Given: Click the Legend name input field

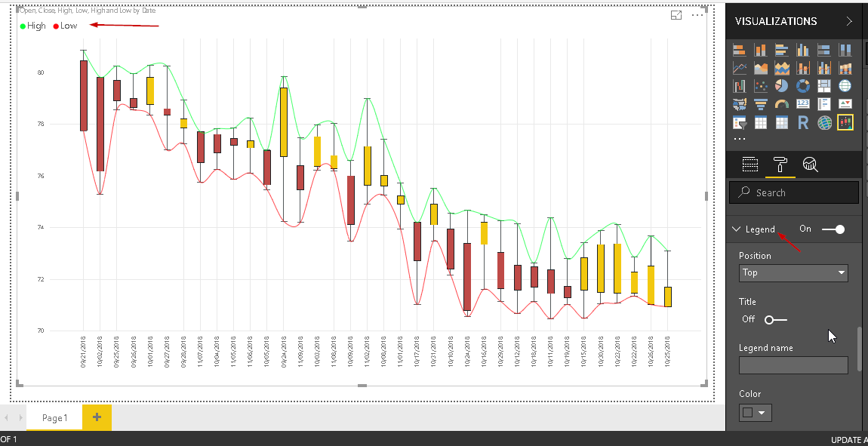Looking at the screenshot, I should [793, 364].
